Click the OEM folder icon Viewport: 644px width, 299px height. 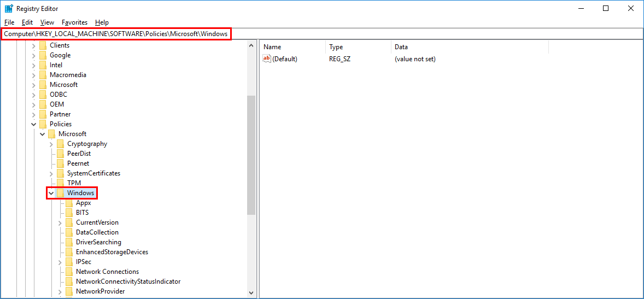[42, 104]
